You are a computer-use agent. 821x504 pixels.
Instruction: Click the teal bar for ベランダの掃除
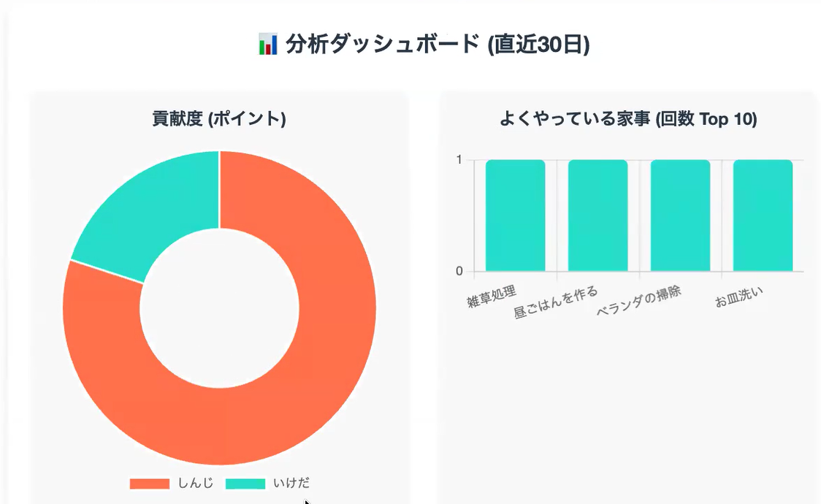pos(680,215)
